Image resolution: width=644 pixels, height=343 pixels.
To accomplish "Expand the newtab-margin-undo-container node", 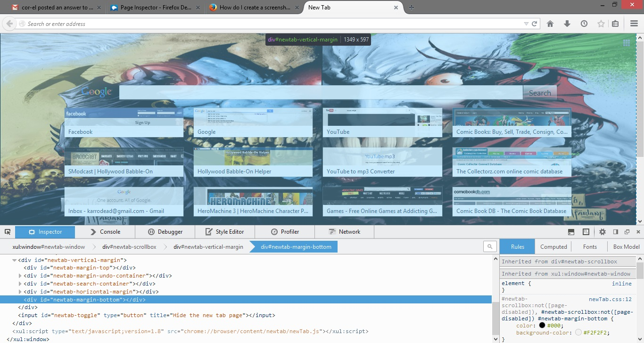I will [20, 276].
